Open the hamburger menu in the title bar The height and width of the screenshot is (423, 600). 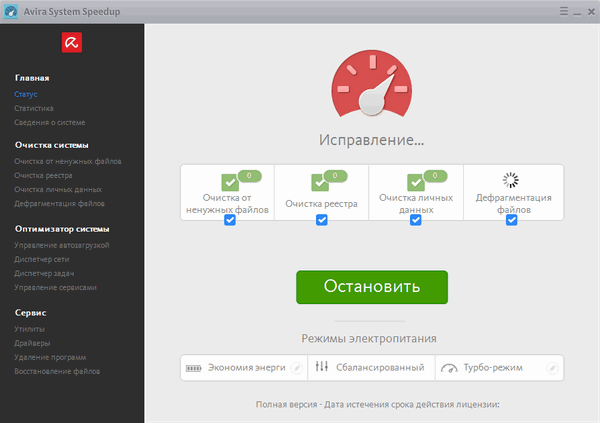(x=564, y=11)
